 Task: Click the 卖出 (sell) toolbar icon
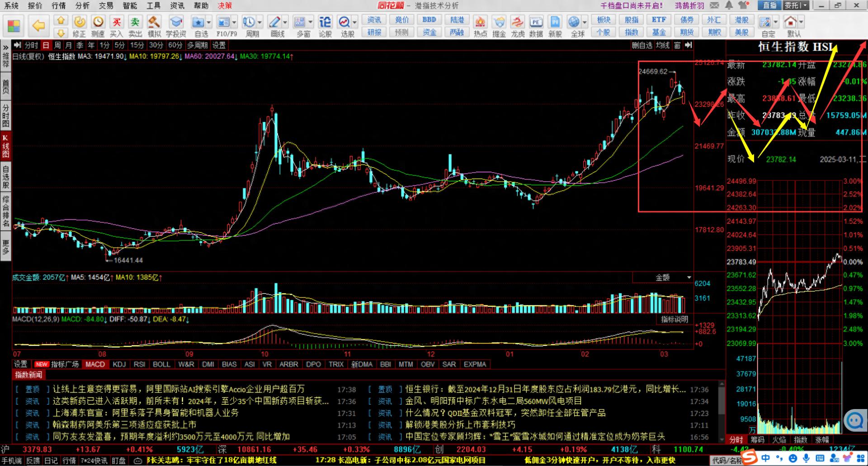tap(135, 26)
